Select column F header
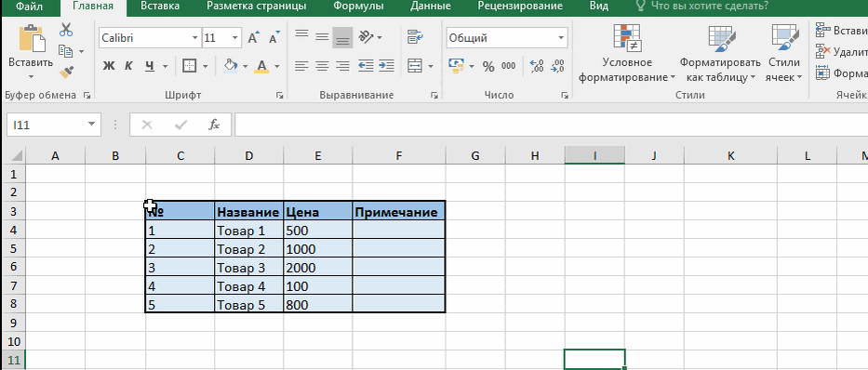 (x=399, y=156)
